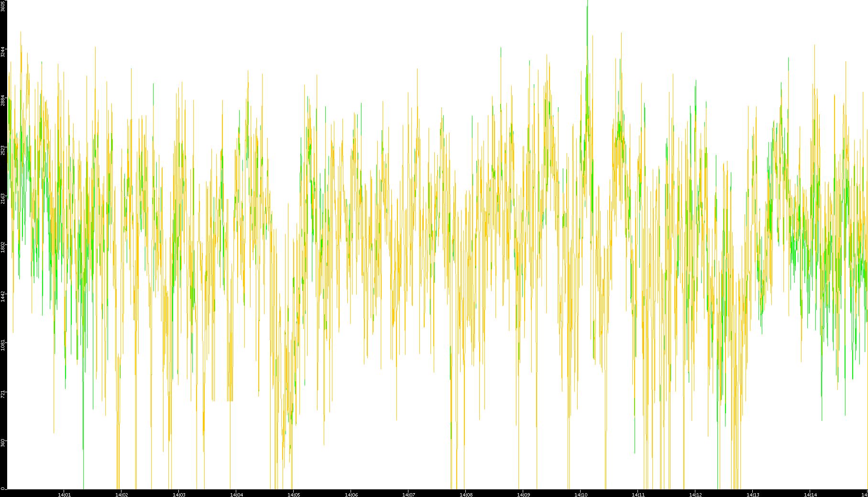Click the 0 value axis label
This screenshot has height=497, width=868.
3,488
